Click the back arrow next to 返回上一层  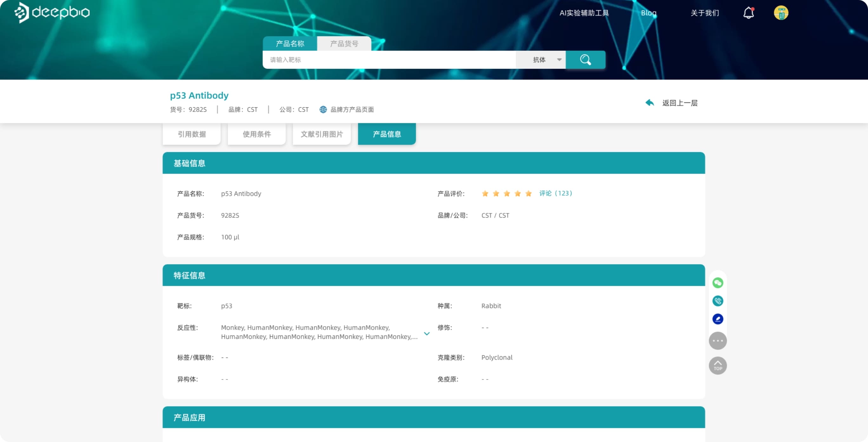coord(649,103)
